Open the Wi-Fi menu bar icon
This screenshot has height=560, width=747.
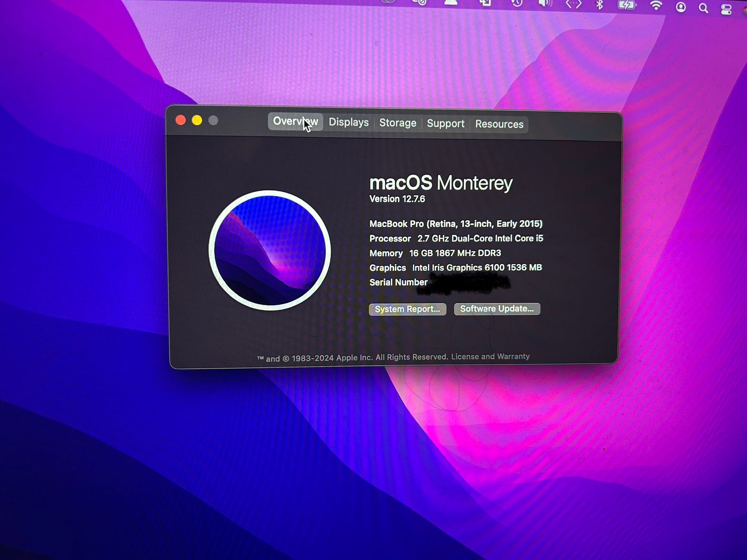pos(656,6)
